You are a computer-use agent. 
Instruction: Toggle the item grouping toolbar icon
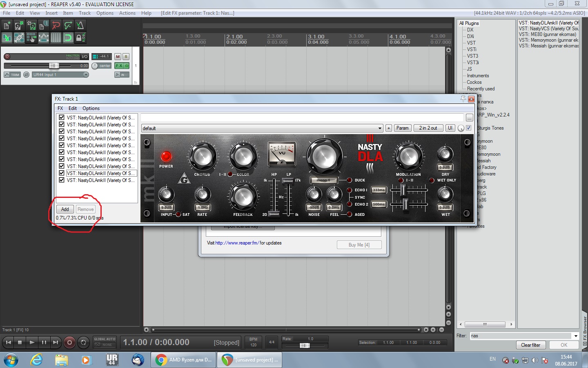pos(19,38)
